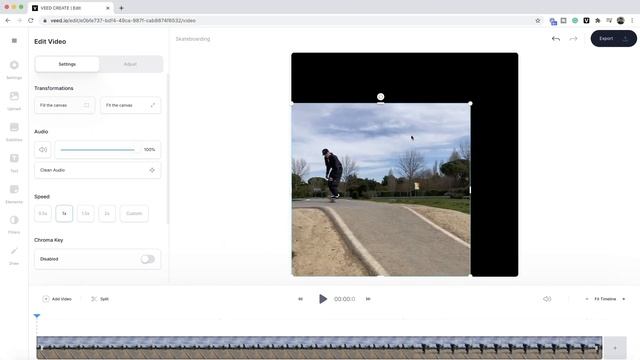Open the browser profile avatar

(x=620, y=20)
